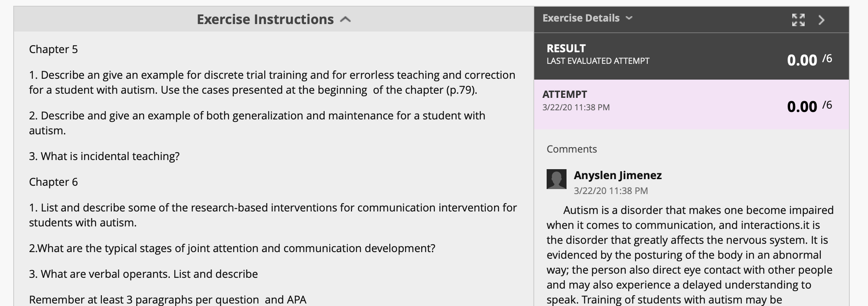Click the comment body text about autism
The image size is (868, 306).
(690, 255)
